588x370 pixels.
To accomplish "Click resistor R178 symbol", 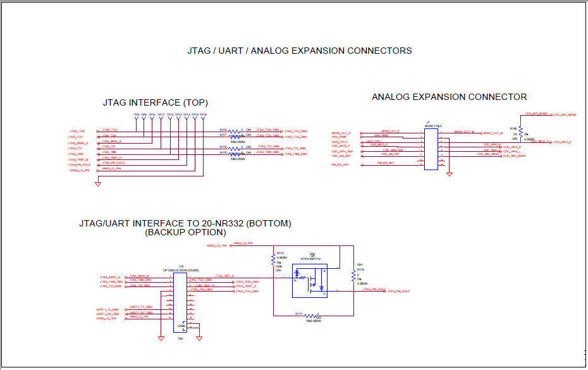I will (x=234, y=132).
